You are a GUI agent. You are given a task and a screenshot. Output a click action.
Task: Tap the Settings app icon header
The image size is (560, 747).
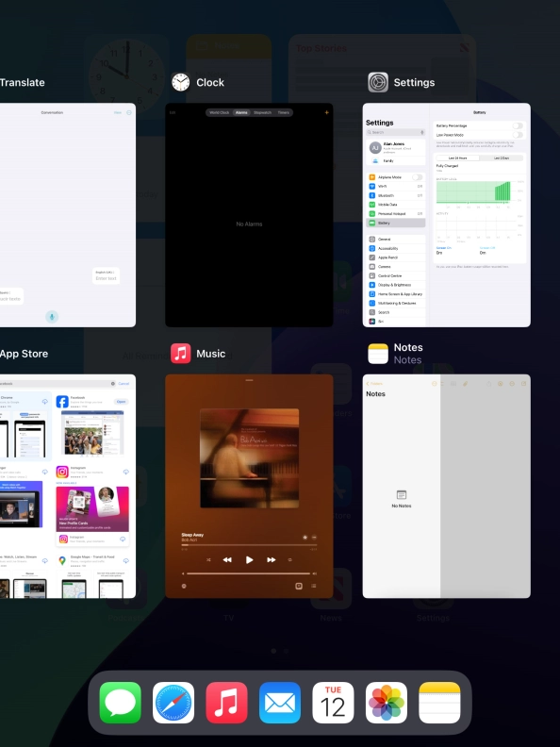[x=378, y=82]
